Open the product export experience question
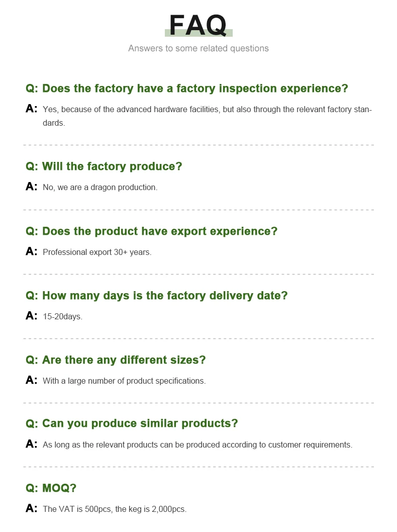This screenshot has width=397, height=532. click(152, 231)
